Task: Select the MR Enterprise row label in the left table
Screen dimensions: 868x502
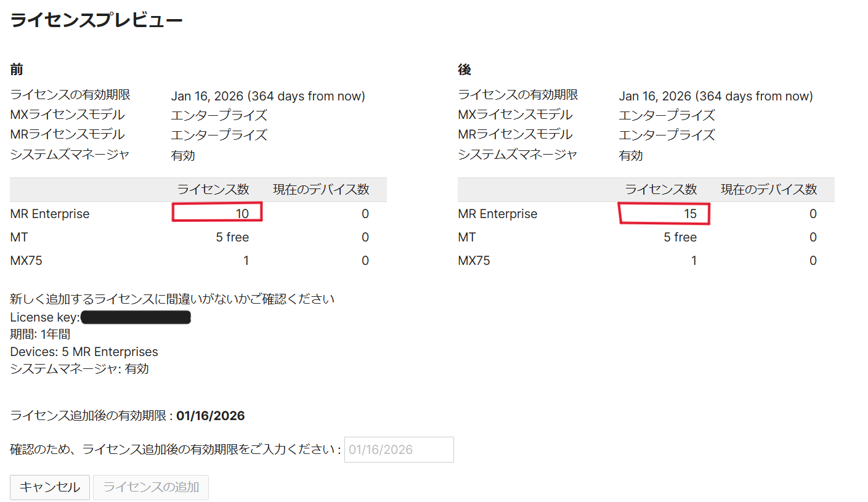Action: pyautogui.click(x=49, y=214)
